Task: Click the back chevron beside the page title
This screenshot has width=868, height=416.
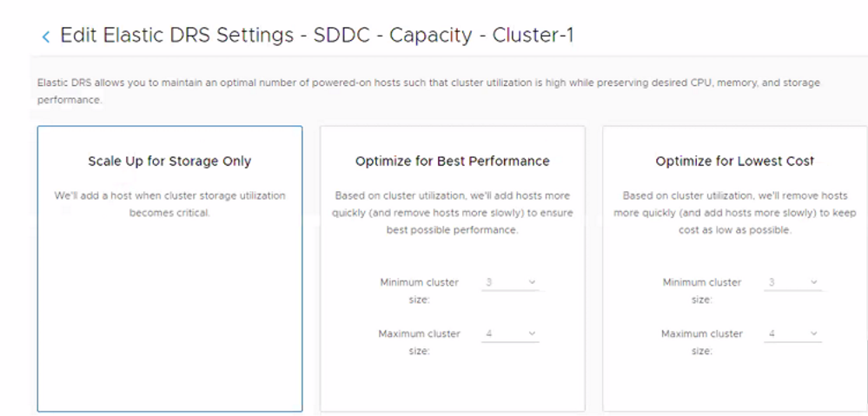Action: pos(46,36)
